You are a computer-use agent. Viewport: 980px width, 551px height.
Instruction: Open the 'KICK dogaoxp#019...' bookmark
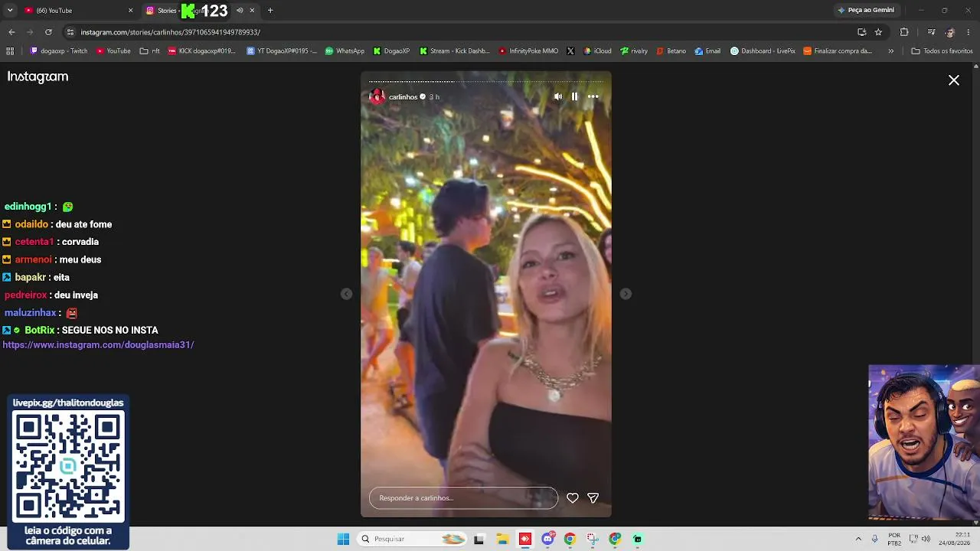coord(202,51)
